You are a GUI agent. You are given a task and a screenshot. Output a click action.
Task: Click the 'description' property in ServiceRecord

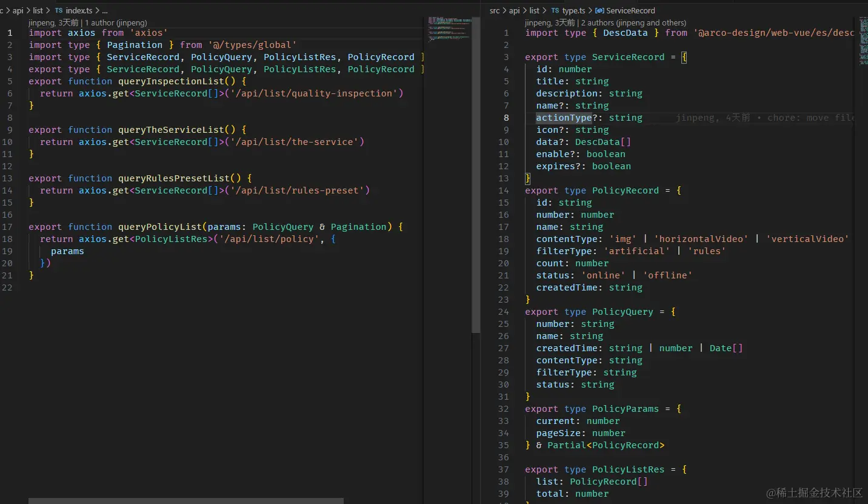pyautogui.click(x=567, y=93)
